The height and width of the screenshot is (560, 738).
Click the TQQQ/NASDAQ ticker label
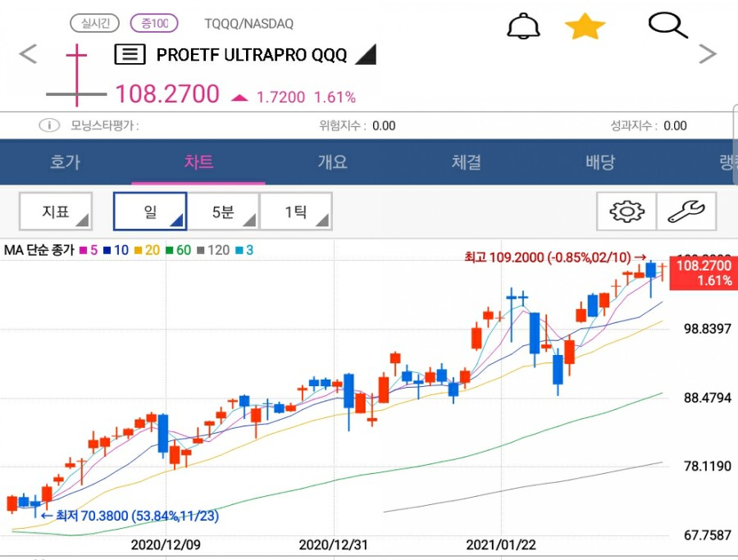click(248, 24)
